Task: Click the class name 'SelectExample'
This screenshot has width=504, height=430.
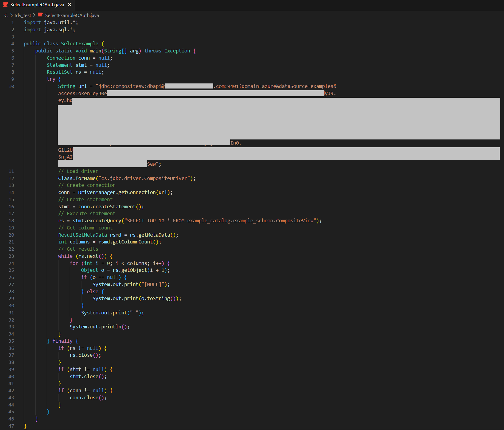Action: click(x=80, y=44)
